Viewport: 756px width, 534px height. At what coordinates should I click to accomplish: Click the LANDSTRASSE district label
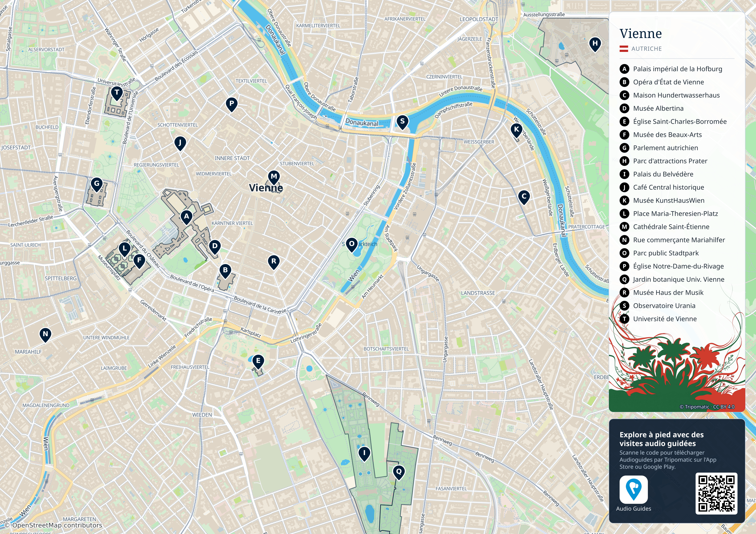(x=478, y=293)
